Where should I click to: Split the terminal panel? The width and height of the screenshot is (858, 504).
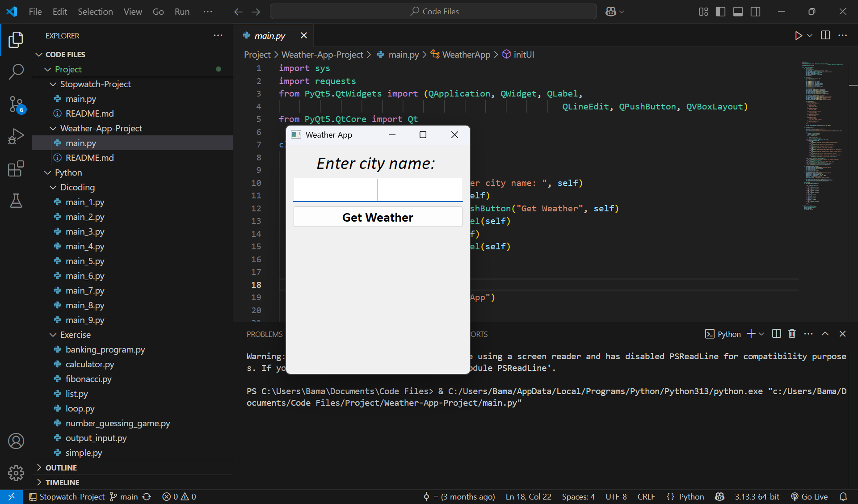777,334
